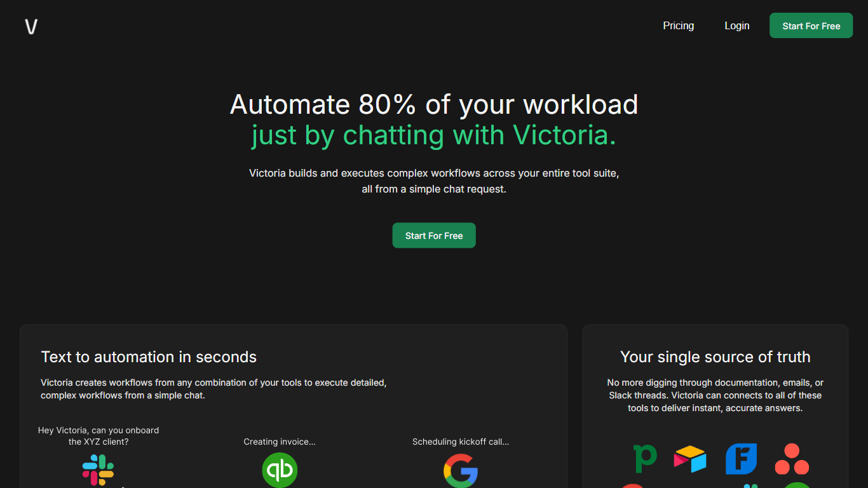Click the Asana three-dot icon
868x488 pixels.
[x=792, y=459]
